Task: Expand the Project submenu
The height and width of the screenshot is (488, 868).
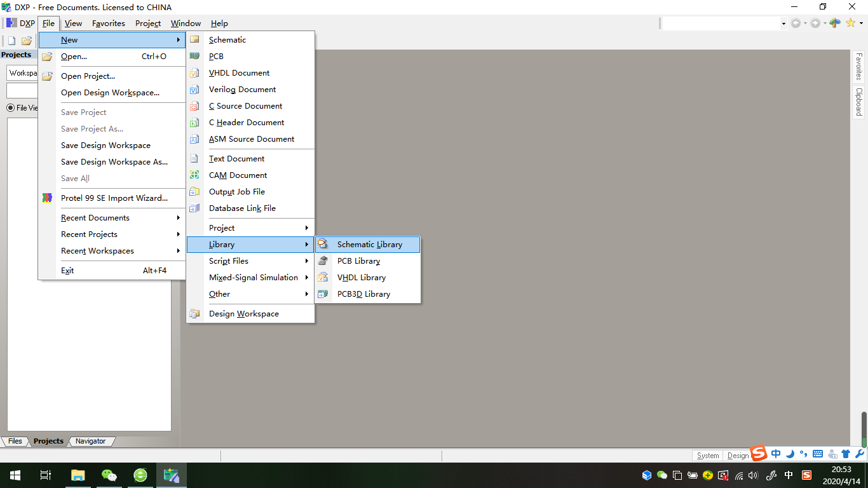Action: click(250, 227)
